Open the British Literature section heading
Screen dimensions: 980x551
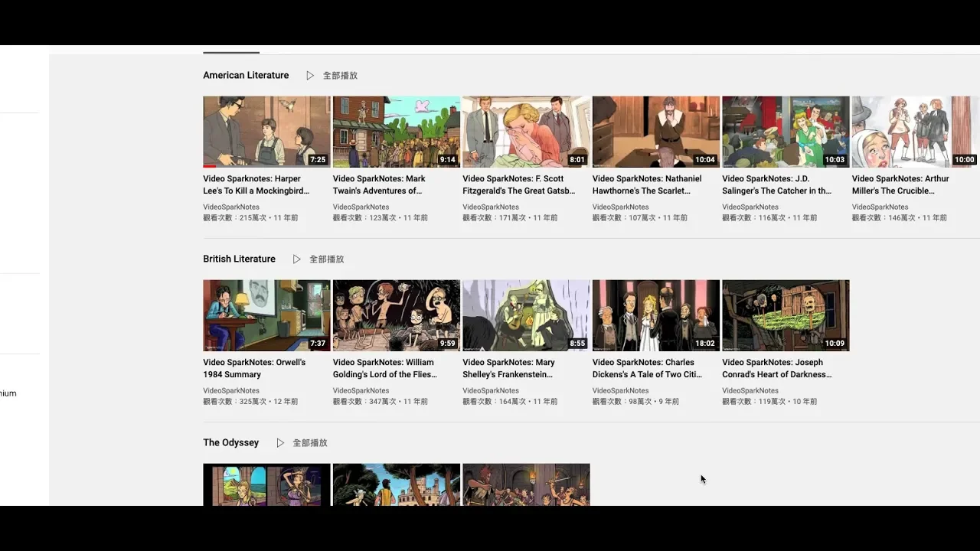pos(239,259)
